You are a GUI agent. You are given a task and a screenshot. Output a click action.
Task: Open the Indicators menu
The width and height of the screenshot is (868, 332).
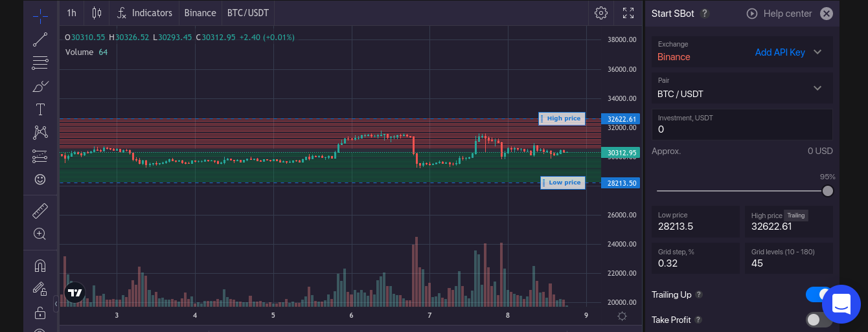coord(144,13)
